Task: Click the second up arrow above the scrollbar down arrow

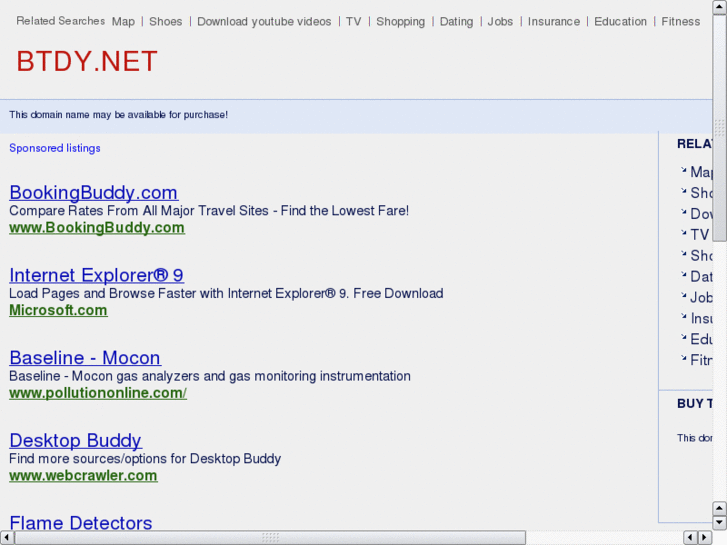Action: pyautogui.click(x=719, y=508)
